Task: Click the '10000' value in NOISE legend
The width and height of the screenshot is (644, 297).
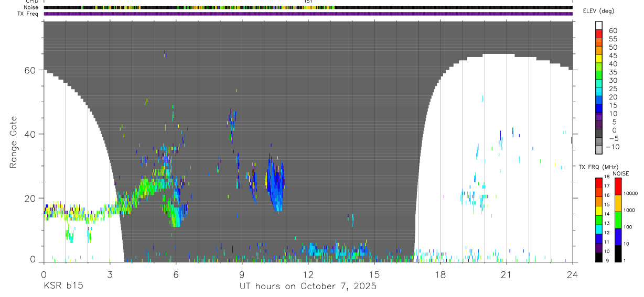Action: pyautogui.click(x=631, y=193)
